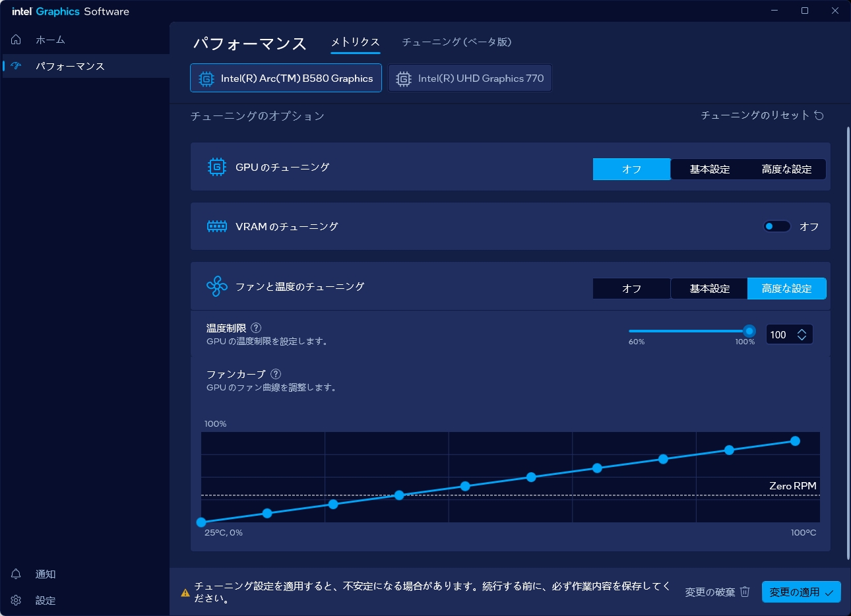The width and height of the screenshot is (851, 616).
Task: Set GPU tuning to オフ
Action: [x=631, y=169]
